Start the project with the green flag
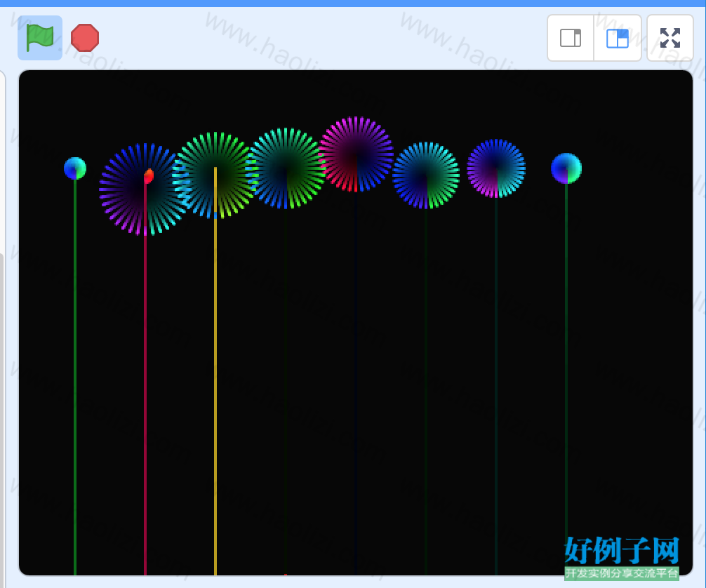This screenshot has width=706, height=588. pyautogui.click(x=39, y=38)
